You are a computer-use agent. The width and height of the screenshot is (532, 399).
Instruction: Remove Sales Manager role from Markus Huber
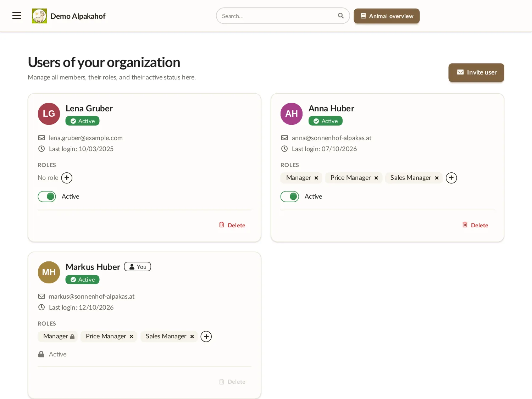[x=192, y=337]
